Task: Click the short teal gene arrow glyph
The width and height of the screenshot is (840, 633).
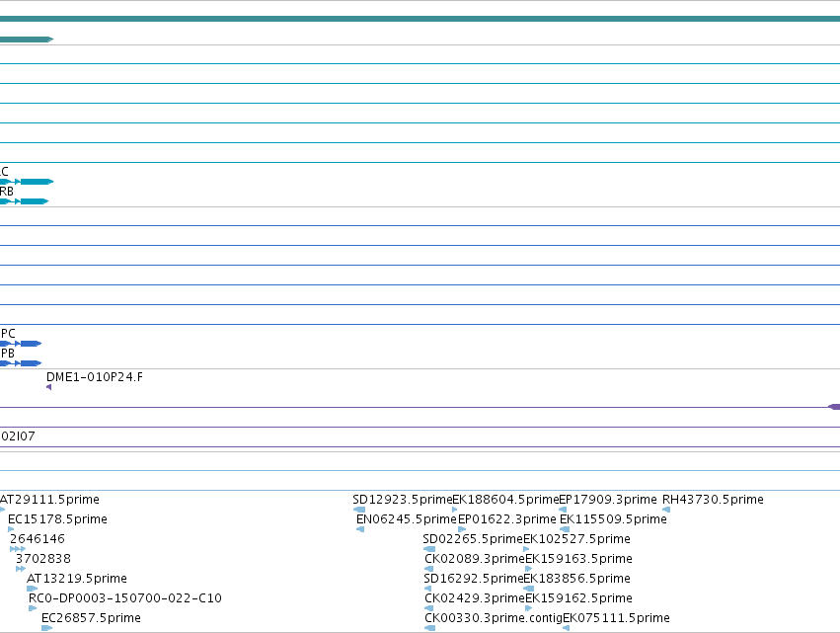Action: [x=27, y=40]
